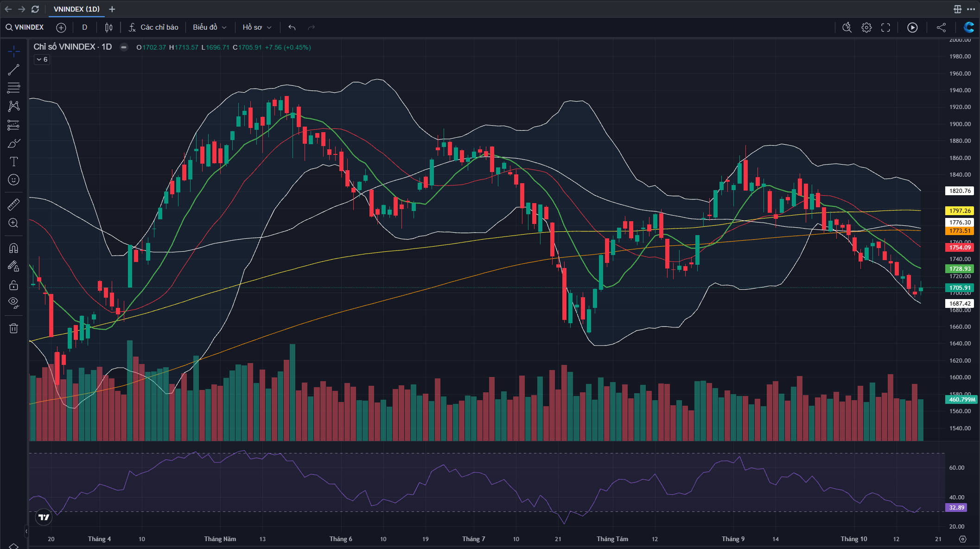Open the Fibonacci retracement tools
The image size is (980, 549).
pyautogui.click(x=14, y=88)
